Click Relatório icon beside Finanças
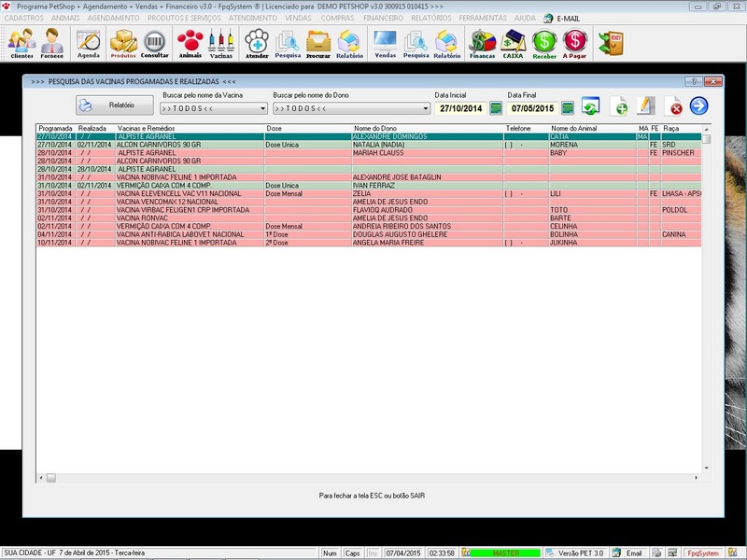 (447, 43)
